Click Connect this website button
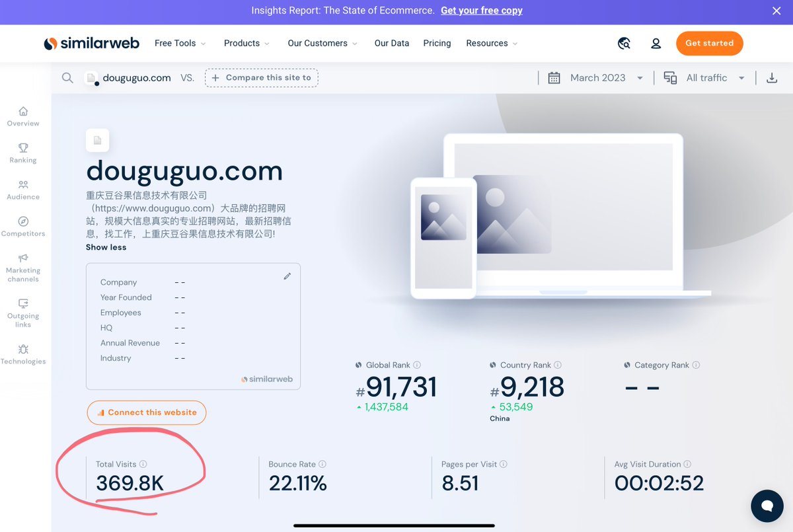Image resolution: width=793 pixels, height=532 pixels. (x=147, y=412)
